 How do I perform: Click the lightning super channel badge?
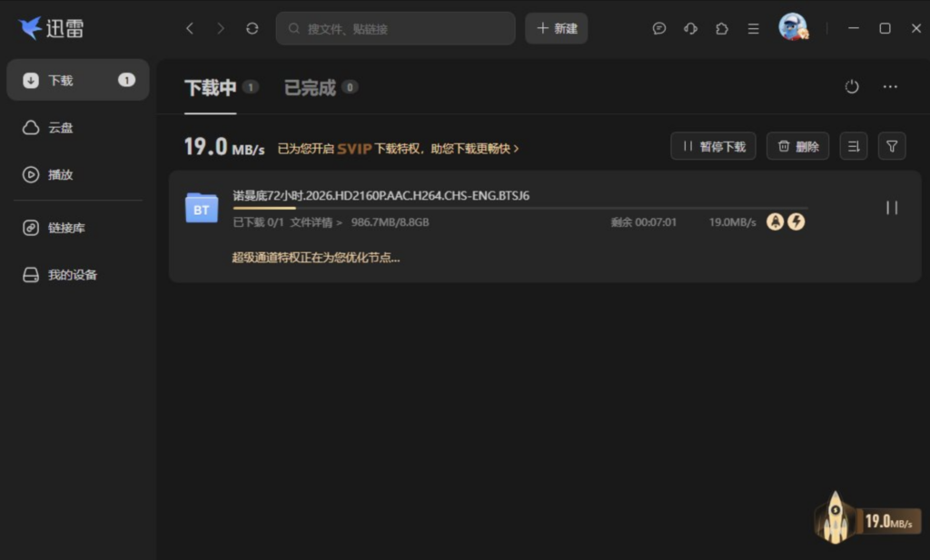coord(796,221)
